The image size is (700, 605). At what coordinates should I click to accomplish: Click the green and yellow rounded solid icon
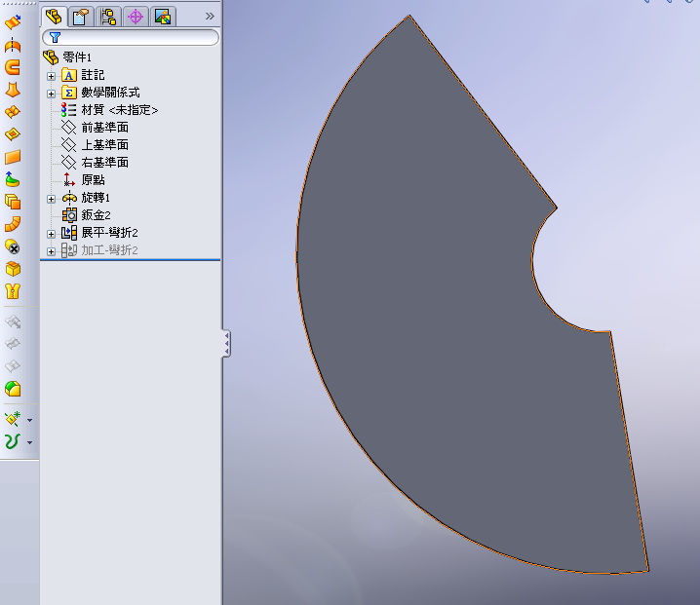tap(13, 389)
